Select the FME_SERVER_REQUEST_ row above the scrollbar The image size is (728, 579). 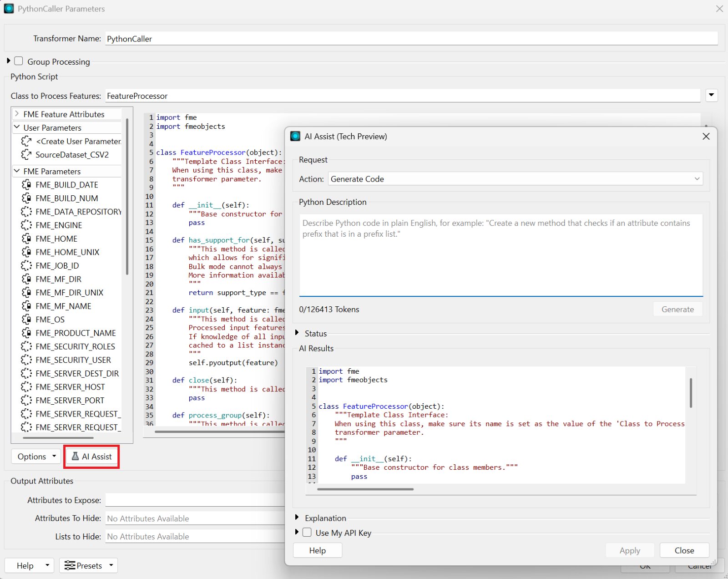tap(71, 427)
